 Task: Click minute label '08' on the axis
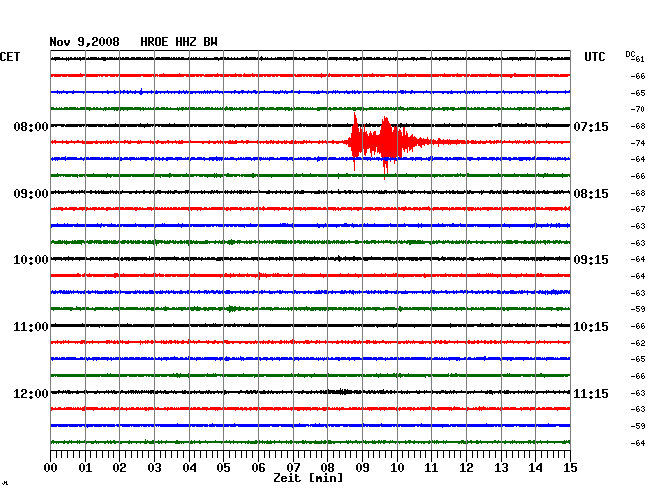pyautogui.click(x=327, y=468)
